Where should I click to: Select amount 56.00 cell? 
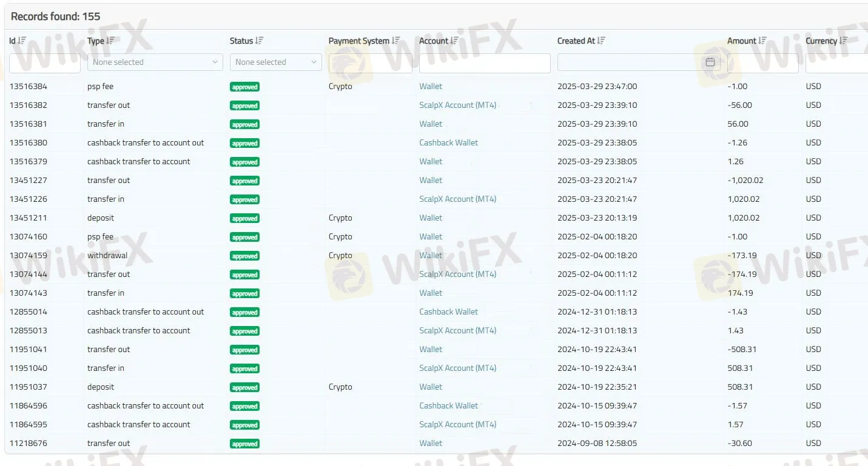(x=739, y=124)
